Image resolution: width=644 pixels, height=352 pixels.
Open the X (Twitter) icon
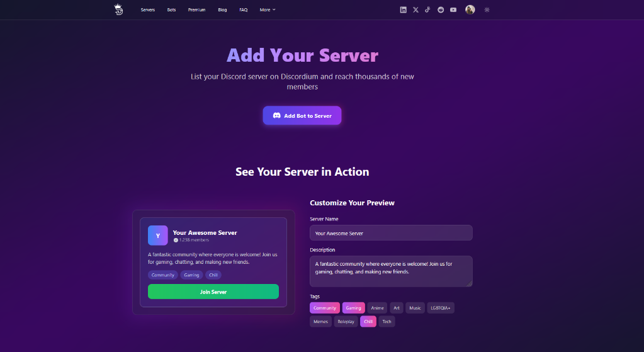point(415,10)
